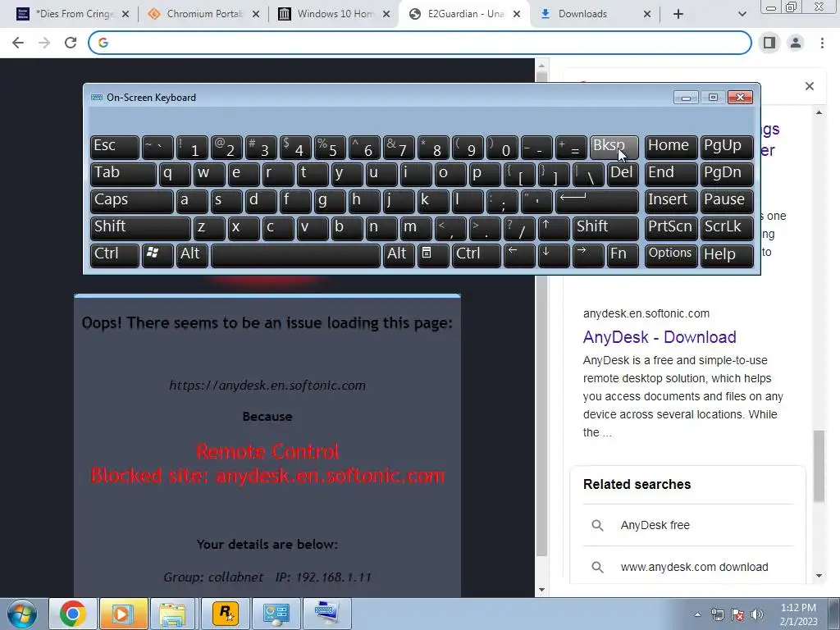Click the volume speaker tray icon

tap(756, 615)
